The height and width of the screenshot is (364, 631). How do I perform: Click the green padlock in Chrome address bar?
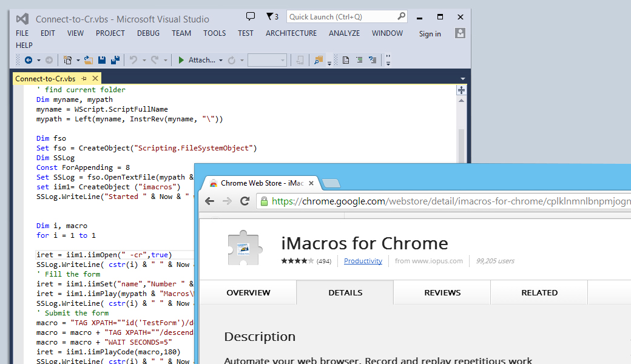pyautogui.click(x=264, y=201)
